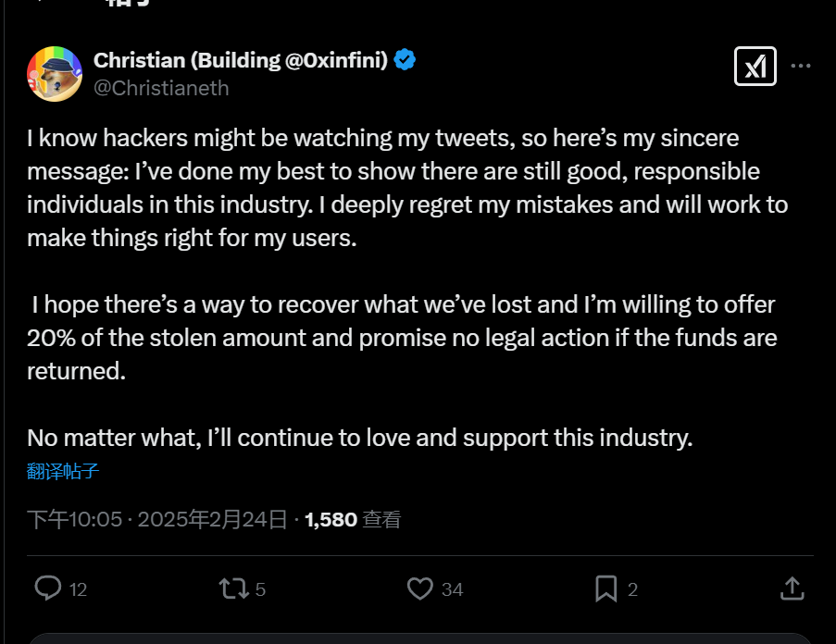Image resolution: width=836 pixels, height=644 pixels.
Task: Click the like count number 34
Action: click(452, 589)
